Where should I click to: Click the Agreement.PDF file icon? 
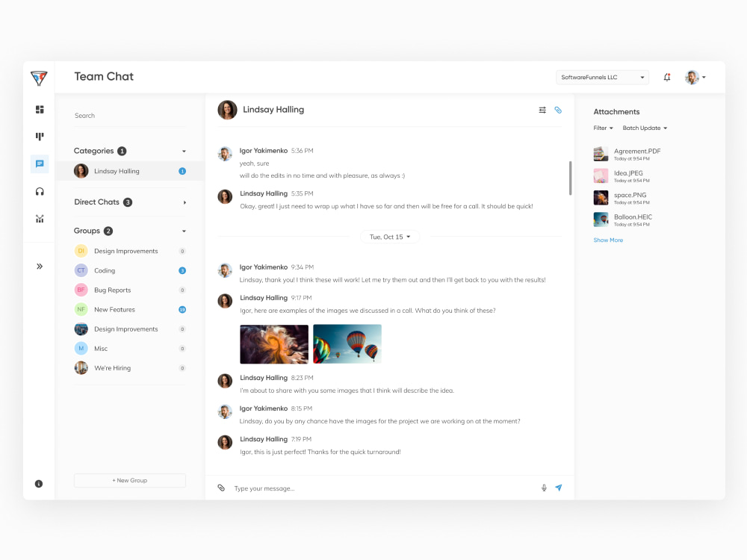tap(601, 154)
